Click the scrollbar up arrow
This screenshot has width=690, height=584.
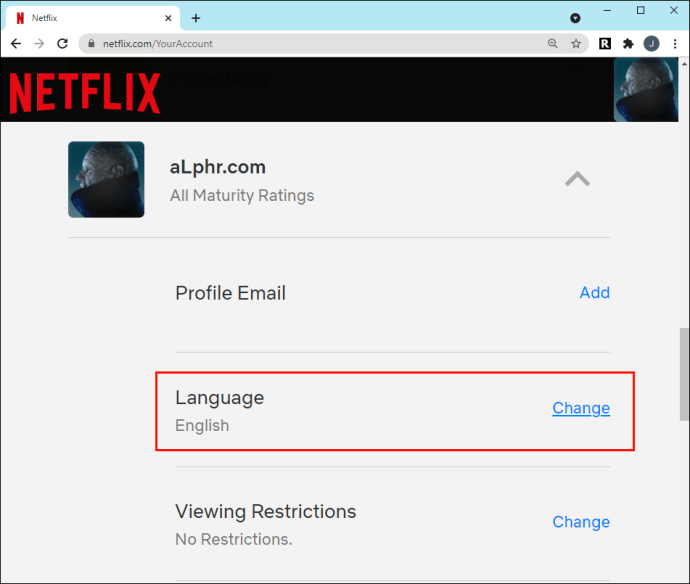(x=684, y=64)
